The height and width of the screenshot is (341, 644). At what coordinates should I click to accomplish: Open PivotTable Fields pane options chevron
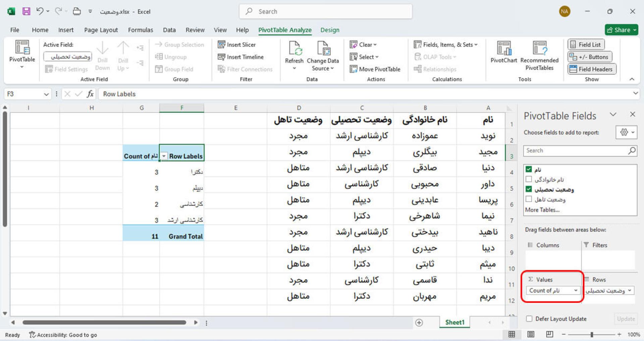[x=613, y=114]
